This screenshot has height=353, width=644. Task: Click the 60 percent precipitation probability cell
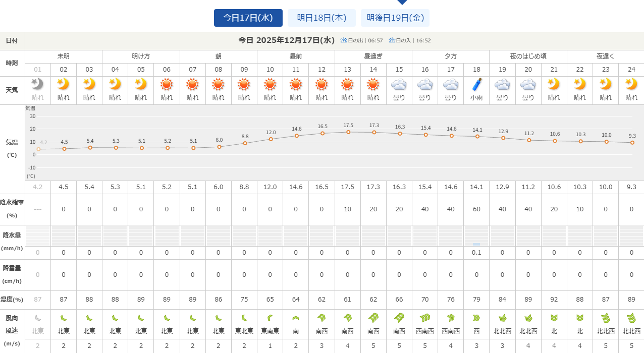coord(476,209)
